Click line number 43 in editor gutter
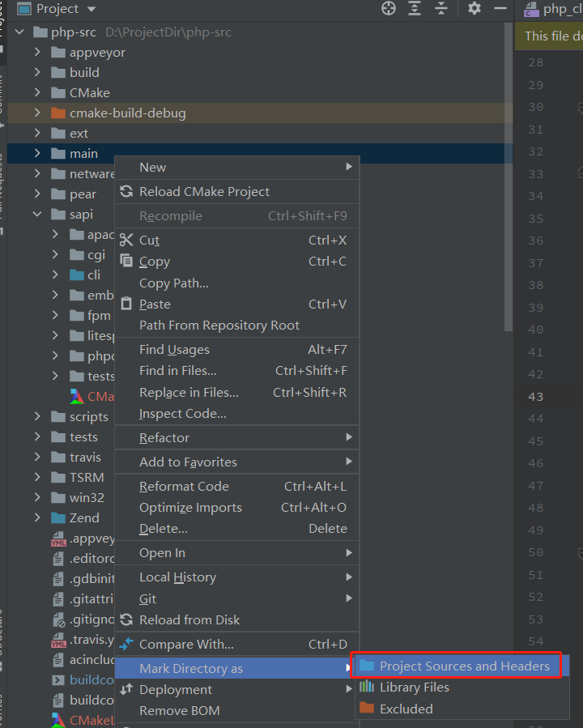The width and height of the screenshot is (583, 728). coord(535,397)
